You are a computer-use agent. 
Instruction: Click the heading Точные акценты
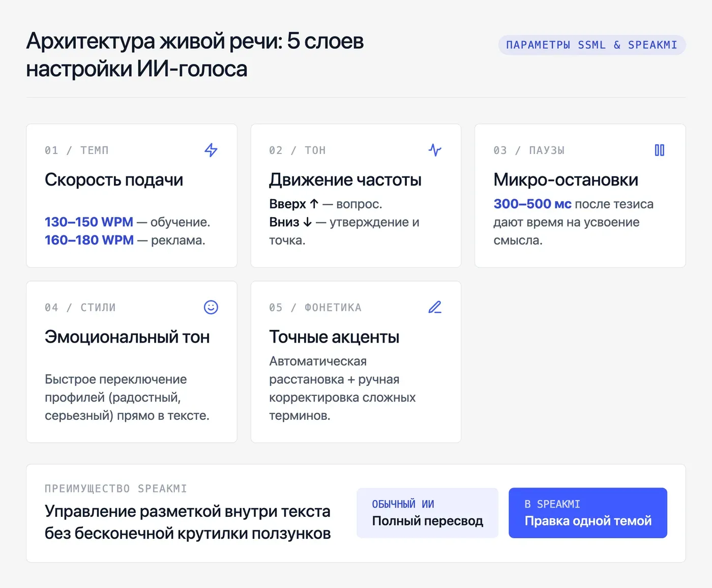334,337
